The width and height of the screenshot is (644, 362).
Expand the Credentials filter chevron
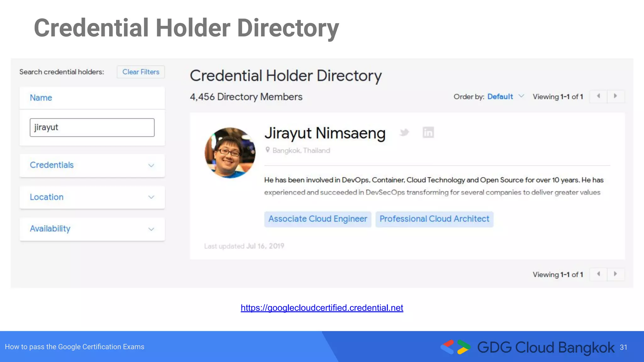(x=151, y=166)
